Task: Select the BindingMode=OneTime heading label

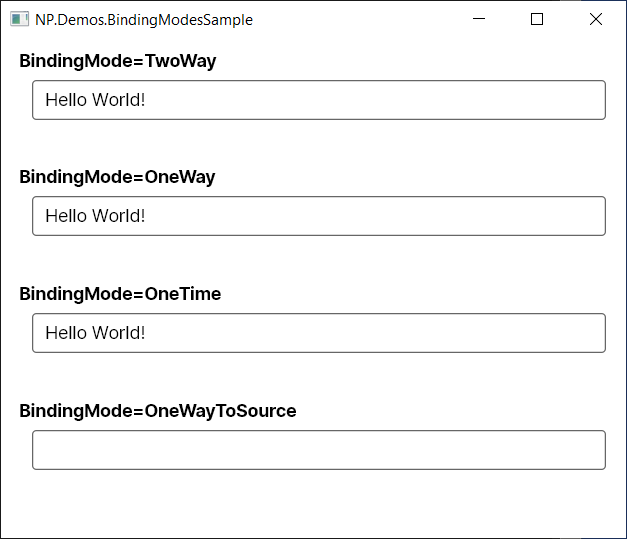Action: (x=120, y=294)
